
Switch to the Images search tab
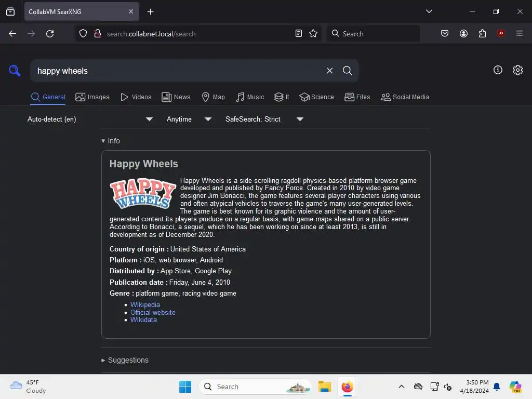click(92, 97)
